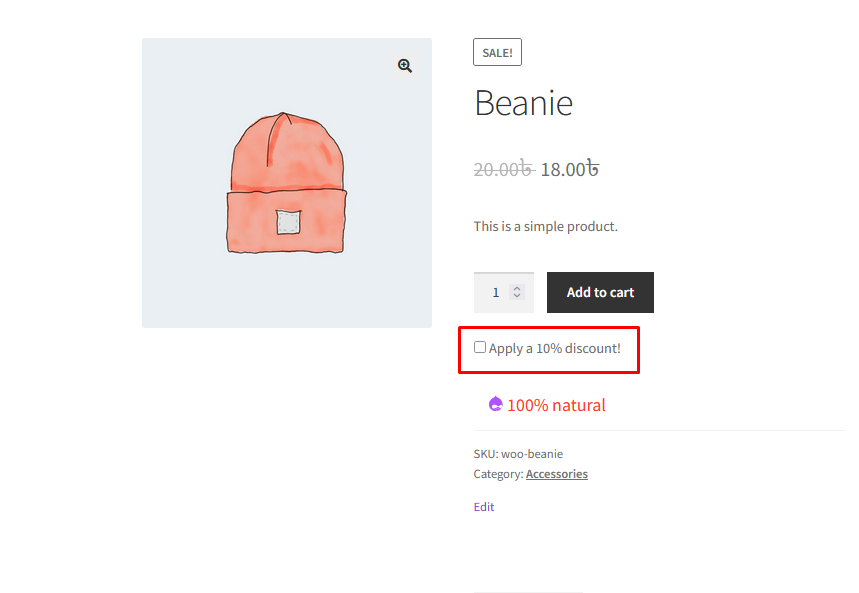Tick the 10% discount checkbox
The width and height of the screenshot is (859, 593).
(480, 347)
